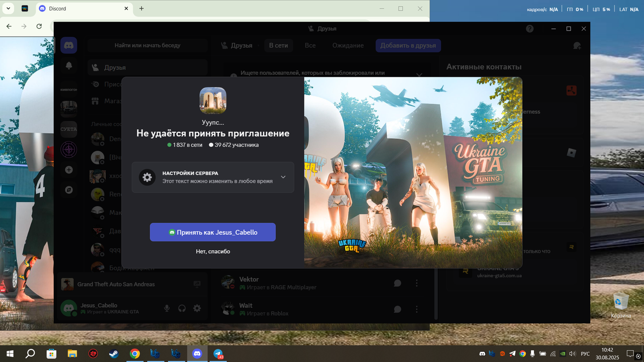
Task: Open the red gear app in the taskbar
Action: [93, 353]
